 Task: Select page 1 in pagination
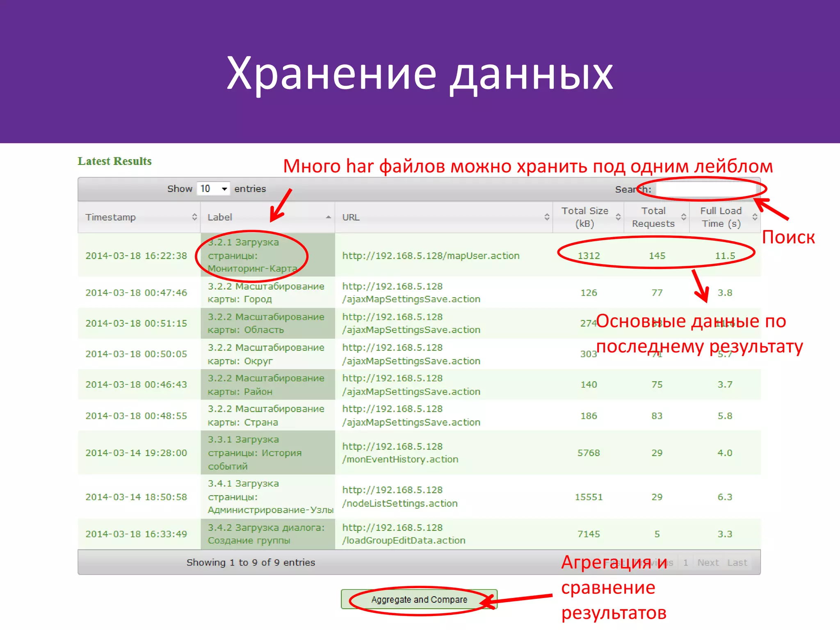click(685, 563)
